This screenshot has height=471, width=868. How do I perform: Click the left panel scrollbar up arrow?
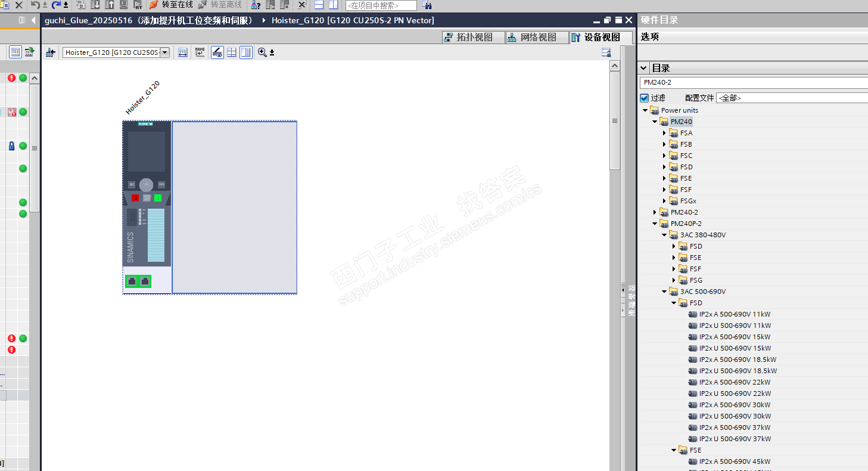[x=35, y=78]
